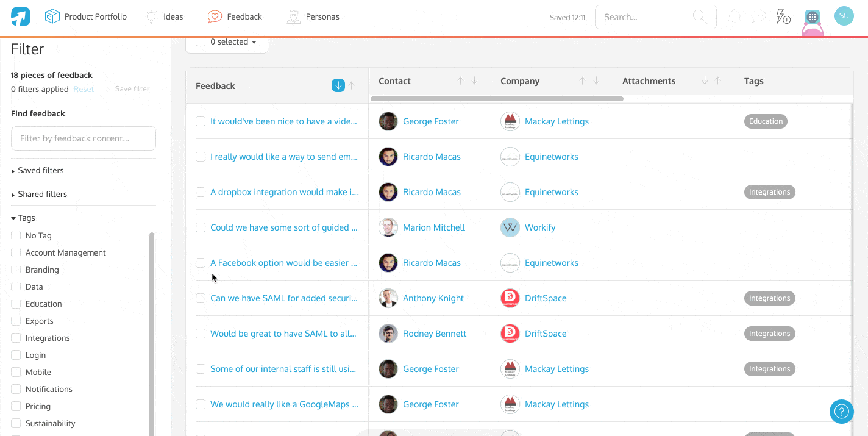The height and width of the screenshot is (436, 868).
Task: Click the Feedback heart bubble icon
Action: tap(215, 16)
